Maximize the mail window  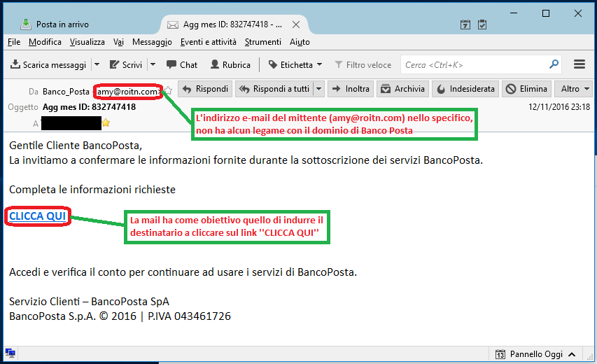click(x=546, y=13)
